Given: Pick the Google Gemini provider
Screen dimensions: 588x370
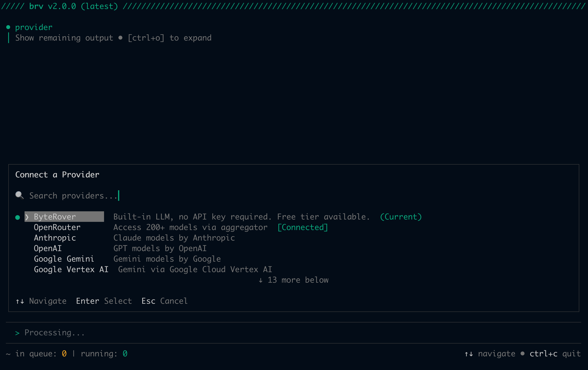Looking at the screenshot, I should (64, 259).
